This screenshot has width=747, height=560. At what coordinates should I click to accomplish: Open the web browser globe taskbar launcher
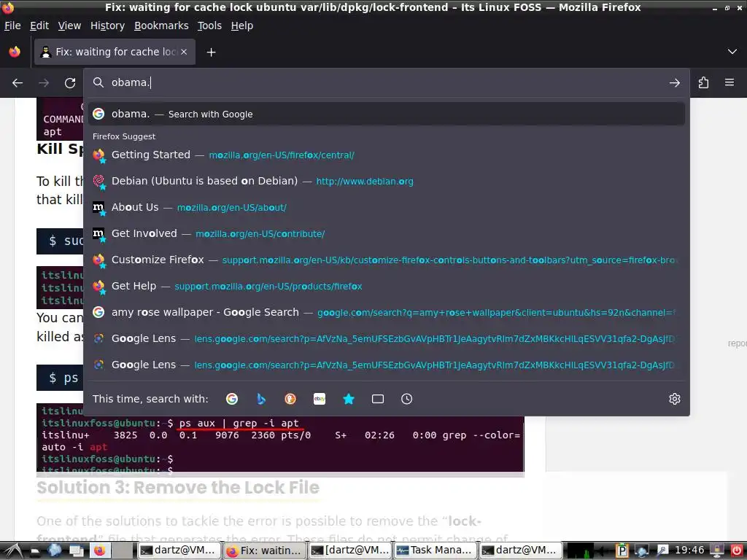pos(54,551)
